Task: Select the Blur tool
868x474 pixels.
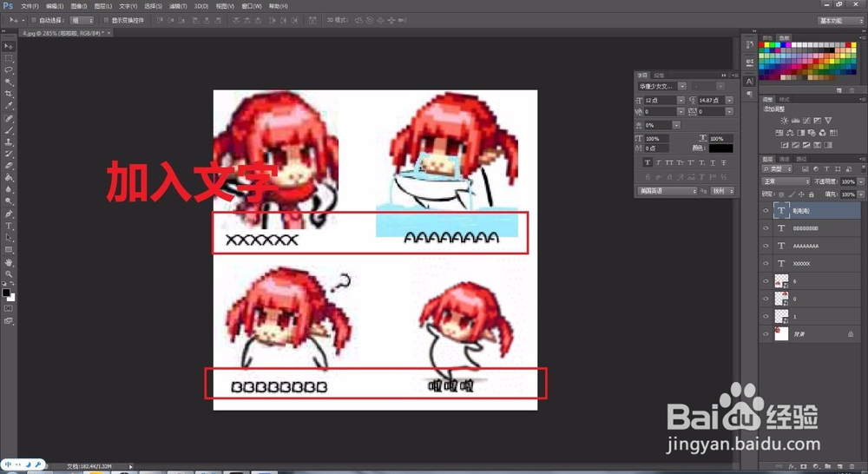Action: click(9, 190)
